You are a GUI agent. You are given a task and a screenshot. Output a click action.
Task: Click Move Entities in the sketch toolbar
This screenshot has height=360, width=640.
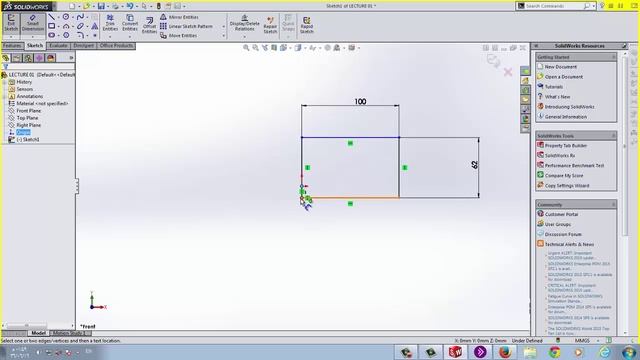[179, 36]
